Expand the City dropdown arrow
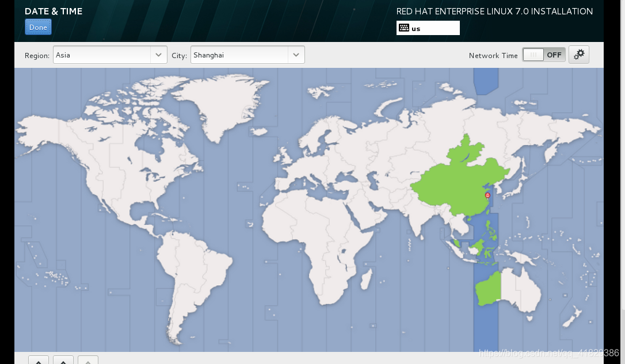This screenshot has width=625, height=364. [296, 55]
